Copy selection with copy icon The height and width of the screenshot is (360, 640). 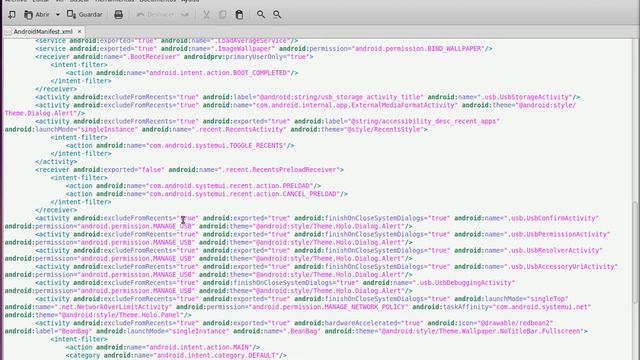[x=222, y=15]
